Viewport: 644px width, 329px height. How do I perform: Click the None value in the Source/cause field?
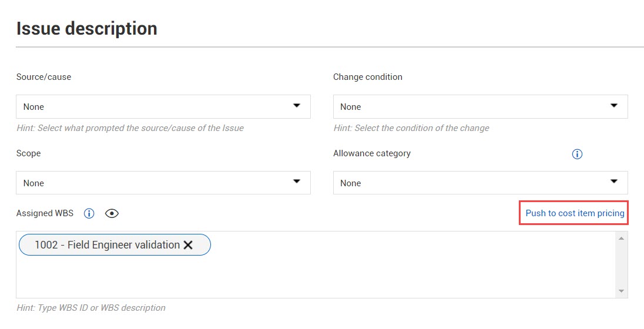pyautogui.click(x=33, y=107)
